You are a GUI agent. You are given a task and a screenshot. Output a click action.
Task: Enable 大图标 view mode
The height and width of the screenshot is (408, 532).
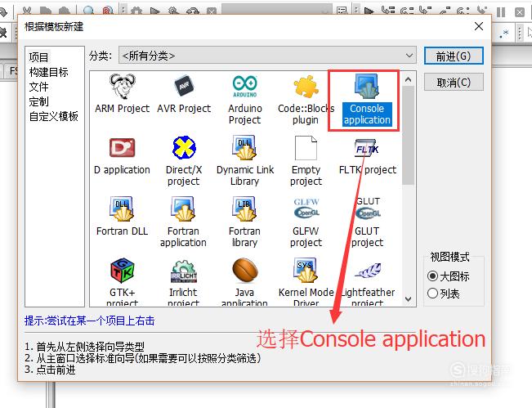tap(448, 276)
